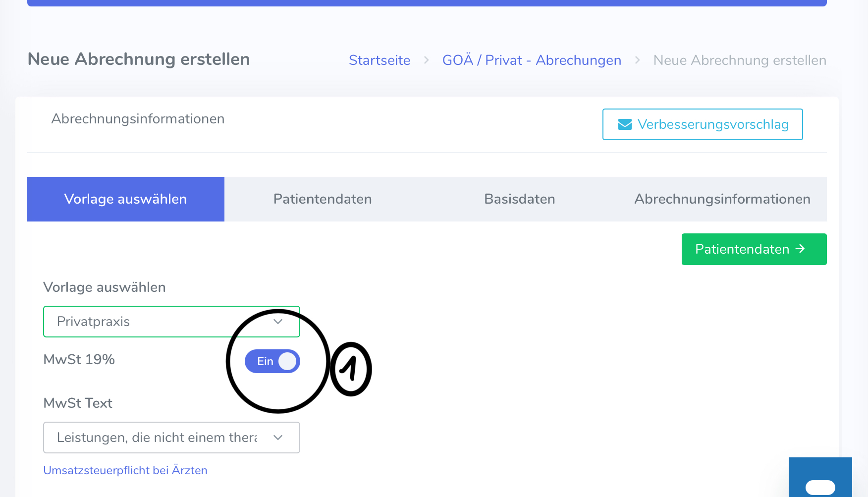Click the circled number 1 annotation
The height and width of the screenshot is (497, 868).
point(351,369)
